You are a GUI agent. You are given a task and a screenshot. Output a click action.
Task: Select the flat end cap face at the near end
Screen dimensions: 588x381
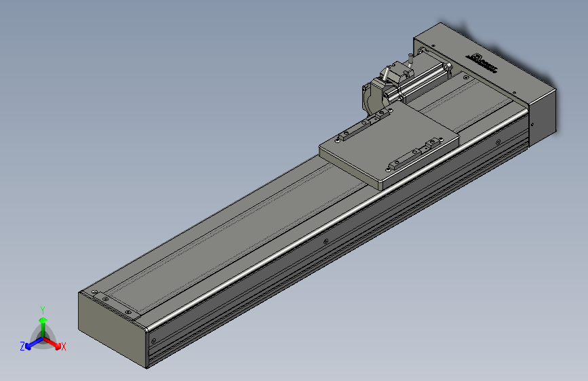point(112,329)
